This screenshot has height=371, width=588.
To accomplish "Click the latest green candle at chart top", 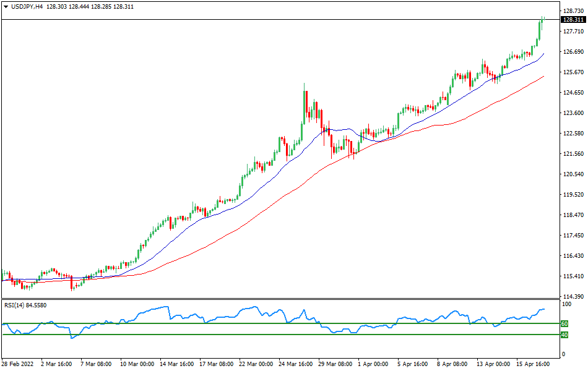I will coord(541,25).
